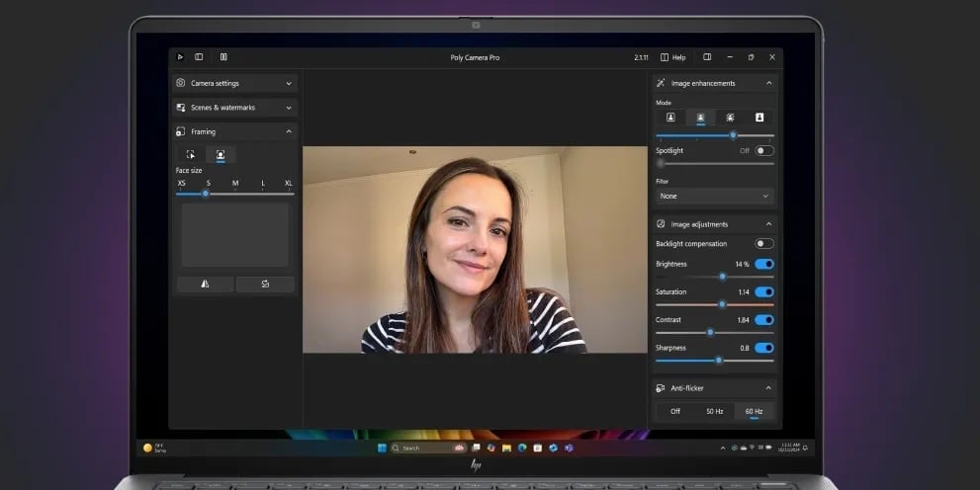Toggle the right panel layout icon
Screen dimensions: 980x490
coord(706,57)
